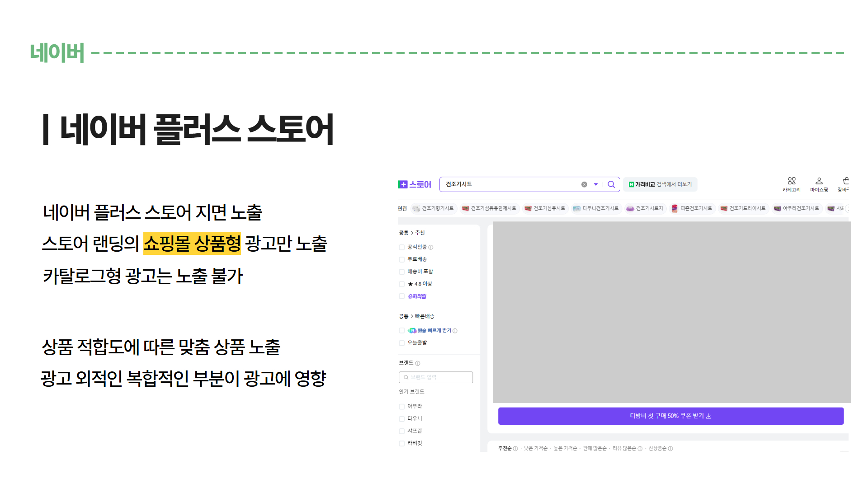Select the 아우라 brand checkbox
The image size is (868, 488).
(401, 406)
